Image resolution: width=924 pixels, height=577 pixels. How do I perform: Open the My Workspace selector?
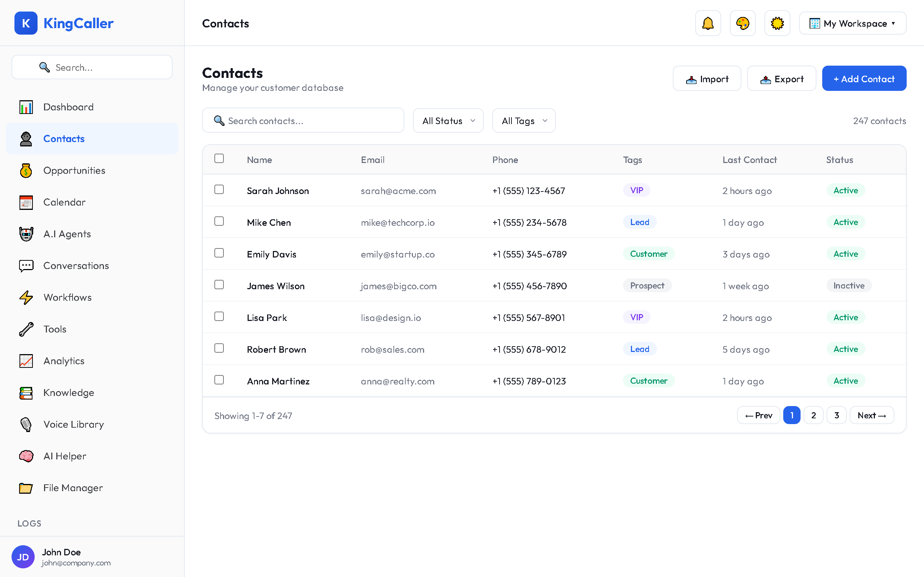click(x=852, y=23)
